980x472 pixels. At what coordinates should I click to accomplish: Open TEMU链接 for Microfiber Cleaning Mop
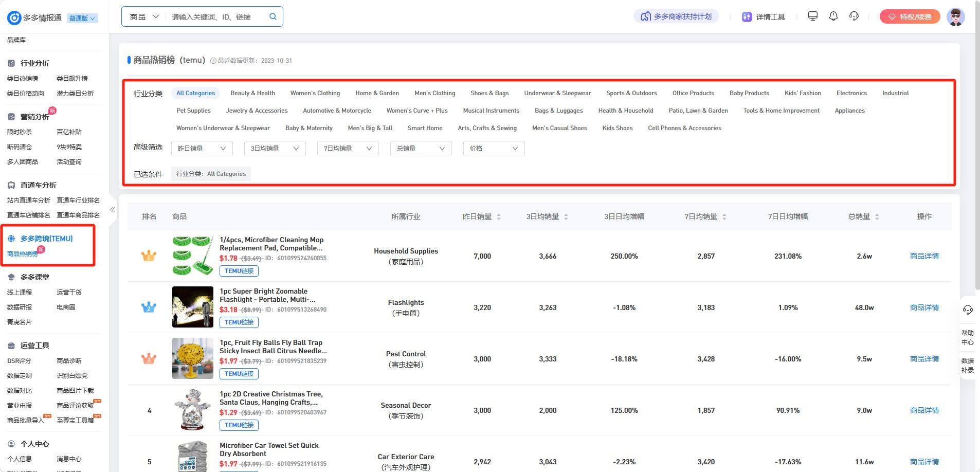click(x=239, y=271)
